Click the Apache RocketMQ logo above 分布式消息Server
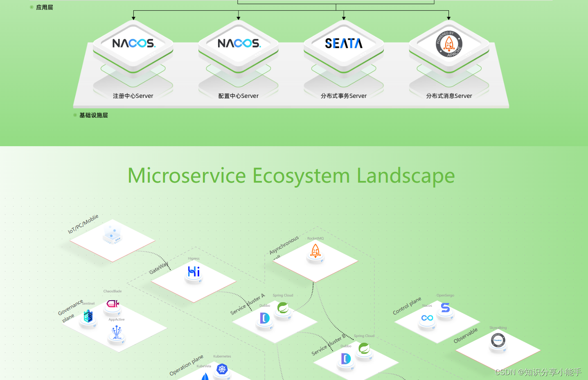Viewport: 588px width, 380px height. coord(449,44)
